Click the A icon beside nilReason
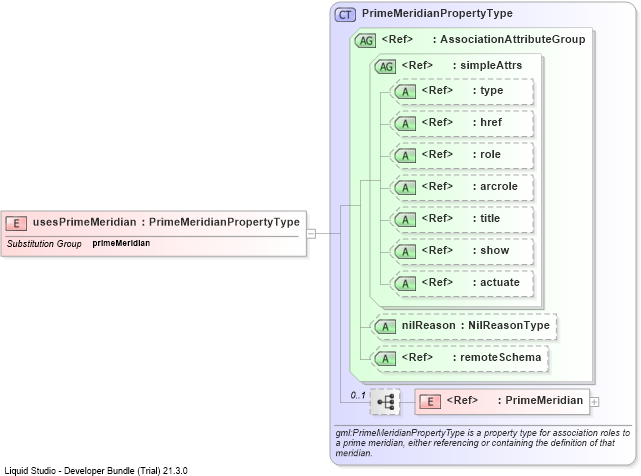641x476 pixels. tap(385, 327)
